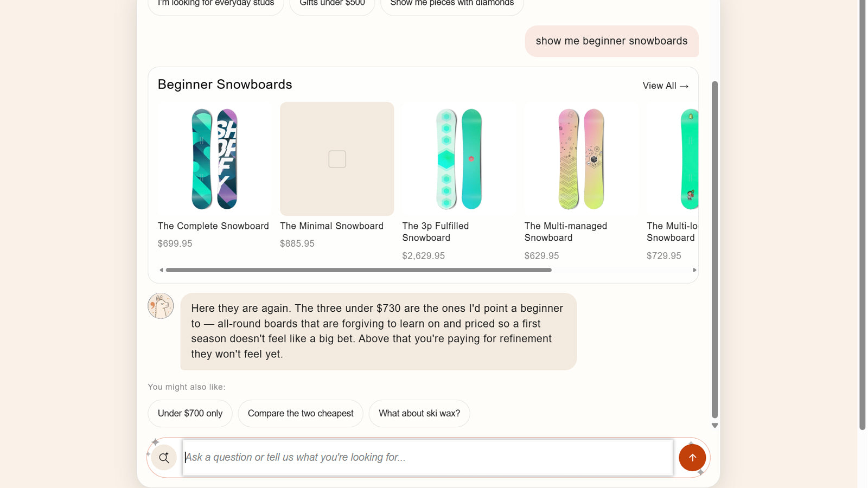
Task: Focus the ask a question input field
Action: point(427,458)
